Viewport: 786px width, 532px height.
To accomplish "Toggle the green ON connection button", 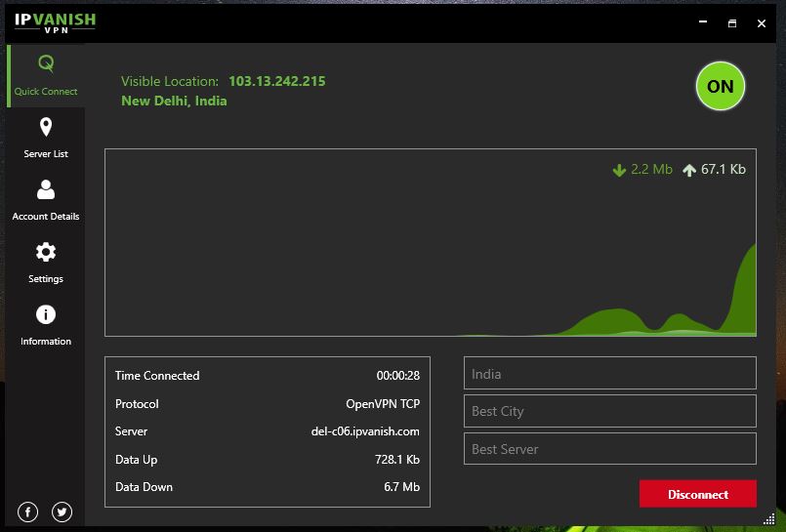I will tap(721, 86).
